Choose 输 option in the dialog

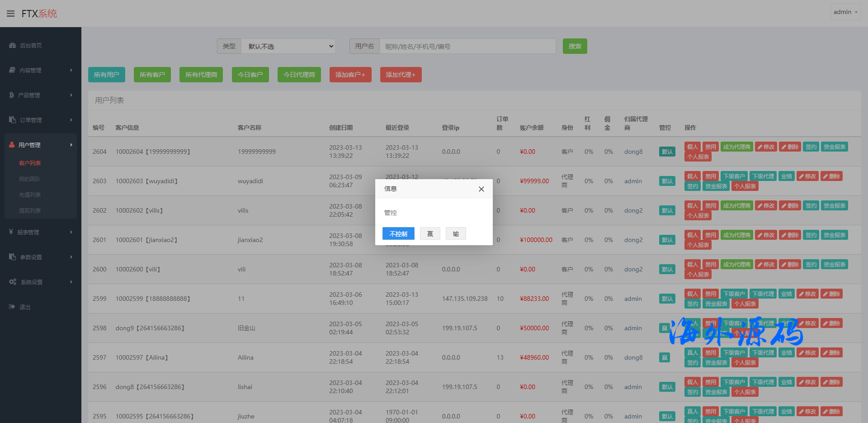point(456,234)
